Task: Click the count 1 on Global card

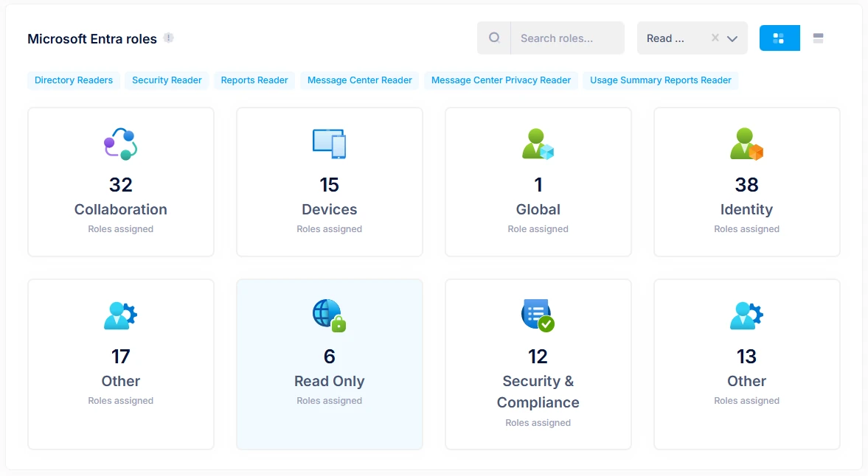Action: 538,185
